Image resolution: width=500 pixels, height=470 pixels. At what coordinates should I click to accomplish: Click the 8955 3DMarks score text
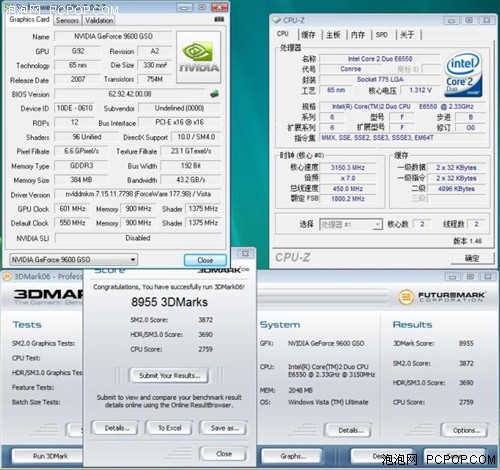point(169,302)
